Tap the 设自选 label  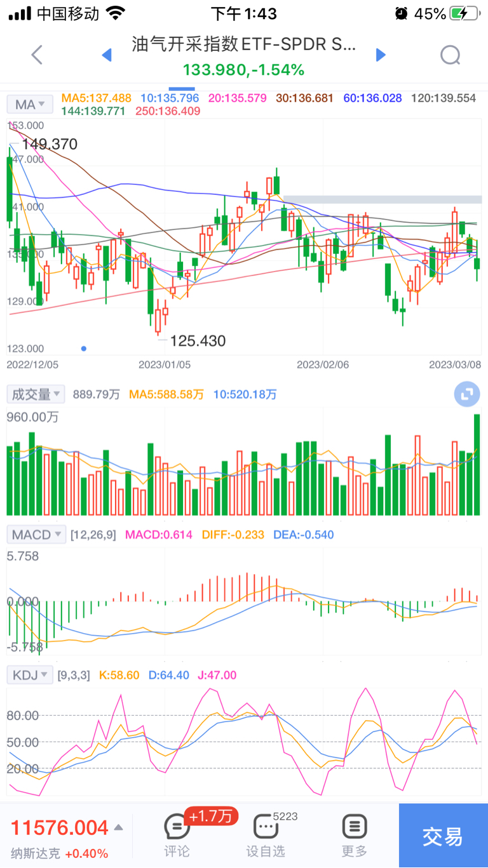tap(266, 851)
